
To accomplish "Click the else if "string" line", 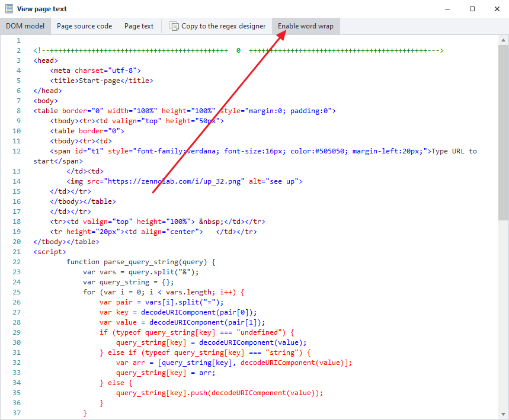I will click(x=205, y=352).
